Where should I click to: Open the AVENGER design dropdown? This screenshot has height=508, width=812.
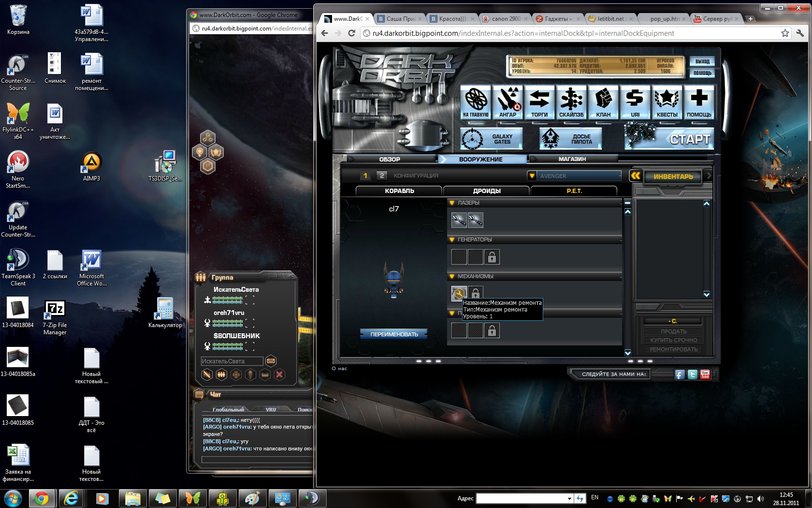574,176
